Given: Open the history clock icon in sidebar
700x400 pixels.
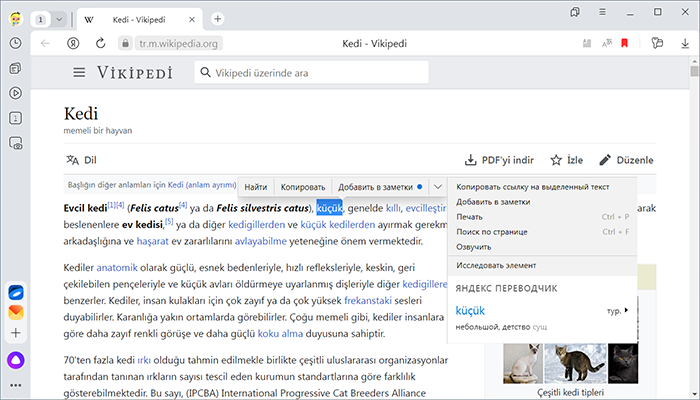Looking at the screenshot, I should 16,43.
